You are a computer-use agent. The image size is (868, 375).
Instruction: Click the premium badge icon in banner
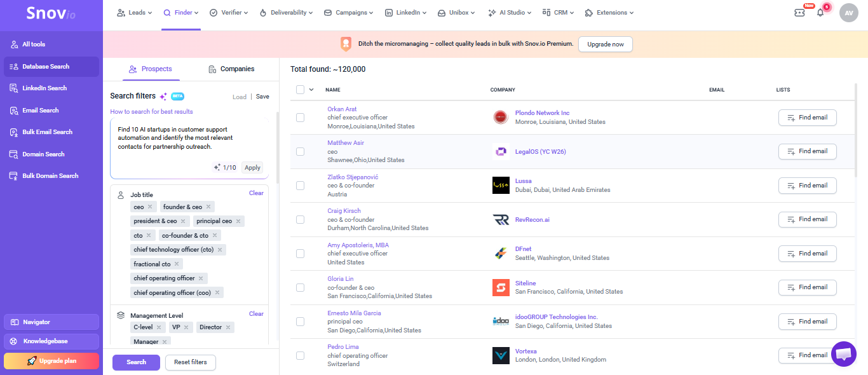coord(346,44)
